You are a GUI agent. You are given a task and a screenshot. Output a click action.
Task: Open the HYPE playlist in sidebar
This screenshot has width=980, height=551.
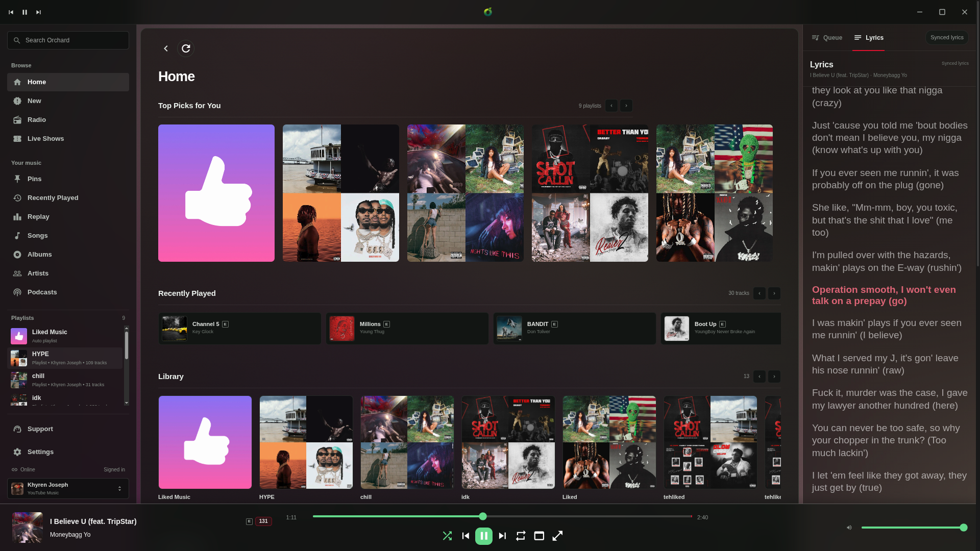coord(65,358)
